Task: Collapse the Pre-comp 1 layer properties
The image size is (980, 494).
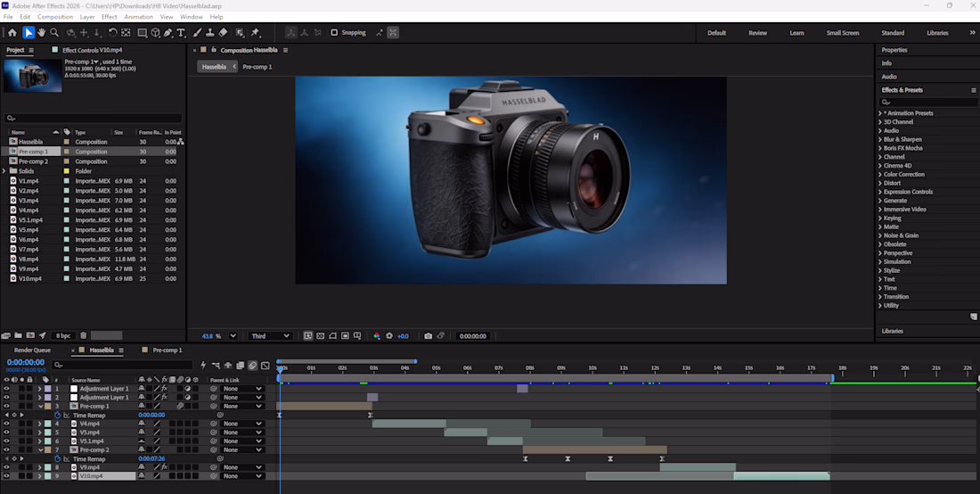Action: [40, 407]
